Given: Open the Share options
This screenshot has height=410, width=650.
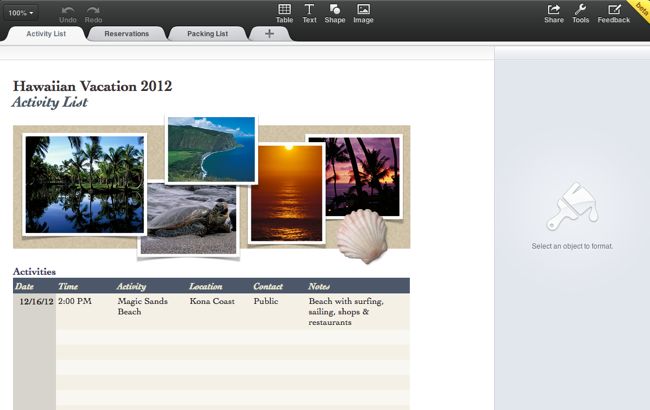Looking at the screenshot, I should click(x=553, y=10).
